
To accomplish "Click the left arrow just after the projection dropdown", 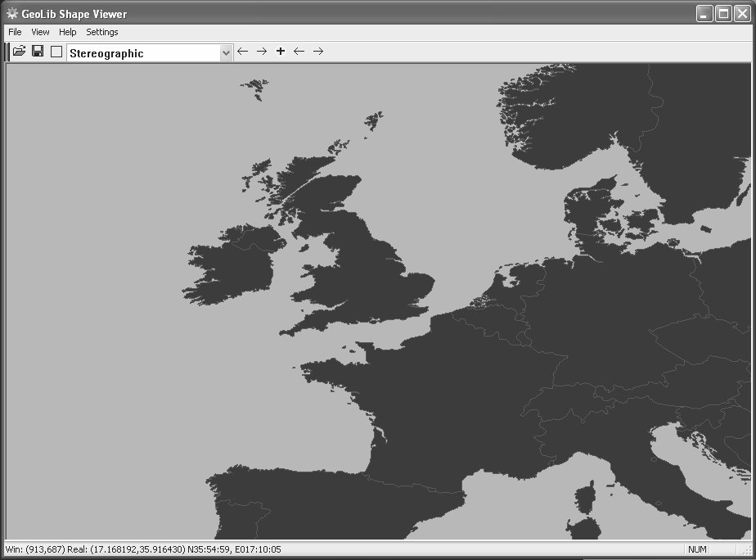I will (242, 51).
